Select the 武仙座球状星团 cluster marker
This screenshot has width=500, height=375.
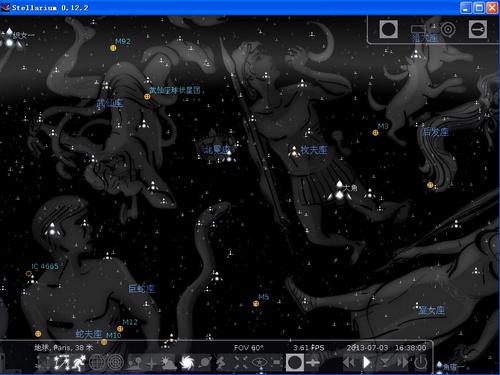point(147,97)
